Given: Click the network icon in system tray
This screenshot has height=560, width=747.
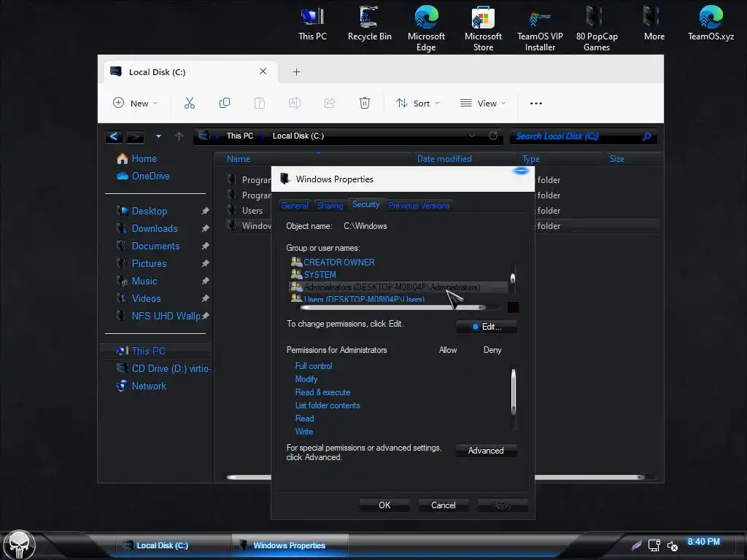Looking at the screenshot, I should click(654, 545).
